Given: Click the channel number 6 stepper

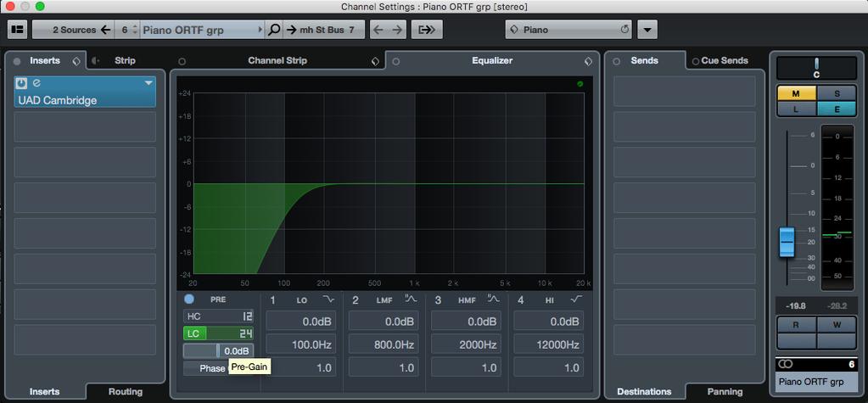Looking at the screenshot, I should (135, 30).
